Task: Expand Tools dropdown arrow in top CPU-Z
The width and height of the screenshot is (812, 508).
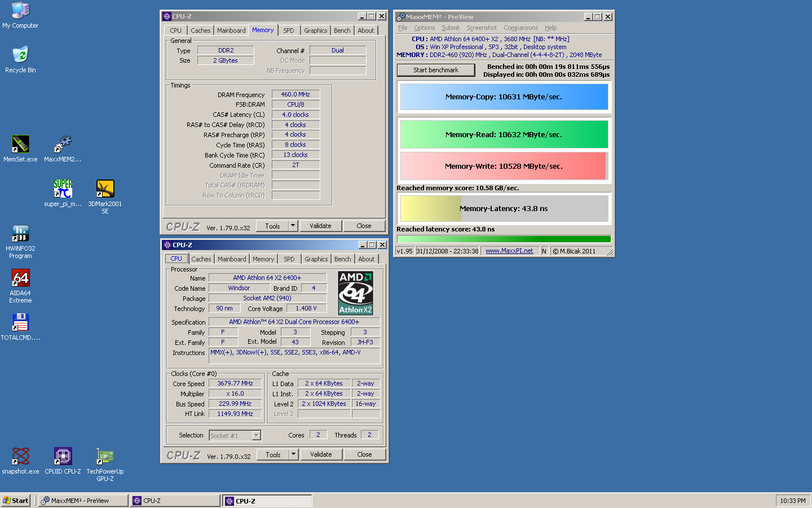Action: tap(293, 226)
